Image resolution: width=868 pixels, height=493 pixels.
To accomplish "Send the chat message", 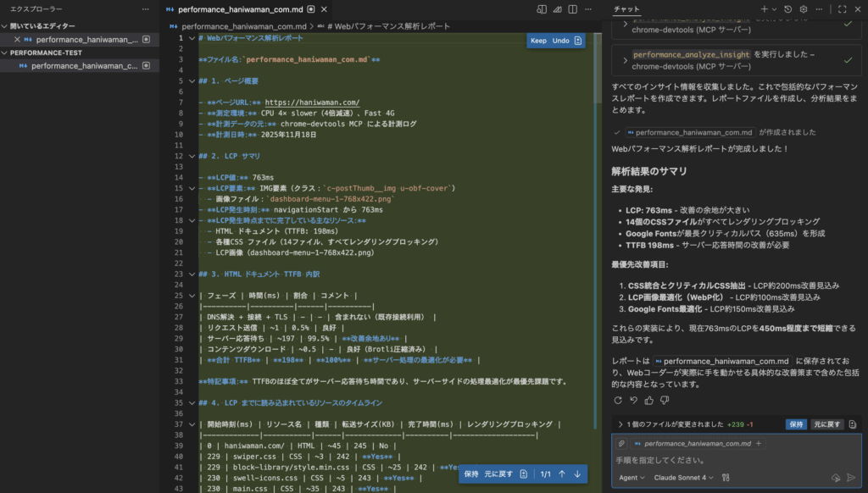I will [851, 477].
